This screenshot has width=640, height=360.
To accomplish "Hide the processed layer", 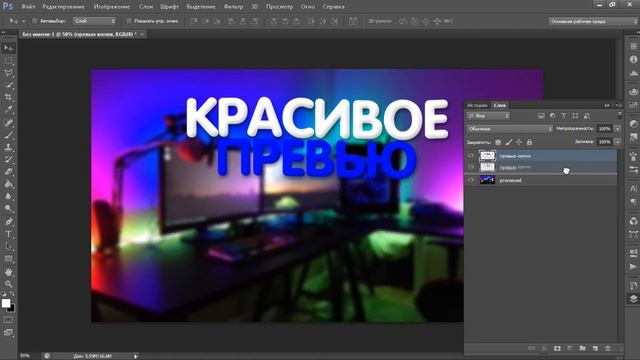I will (x=471, y=180).
